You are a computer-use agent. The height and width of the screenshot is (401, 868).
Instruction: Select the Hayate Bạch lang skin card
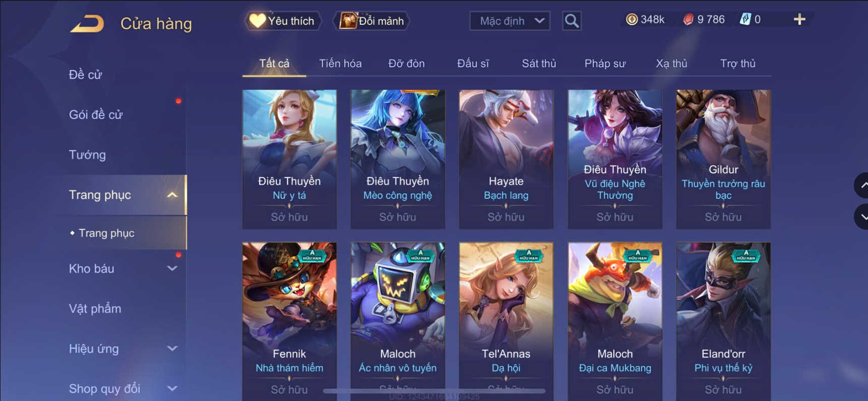tap(506, 159)
